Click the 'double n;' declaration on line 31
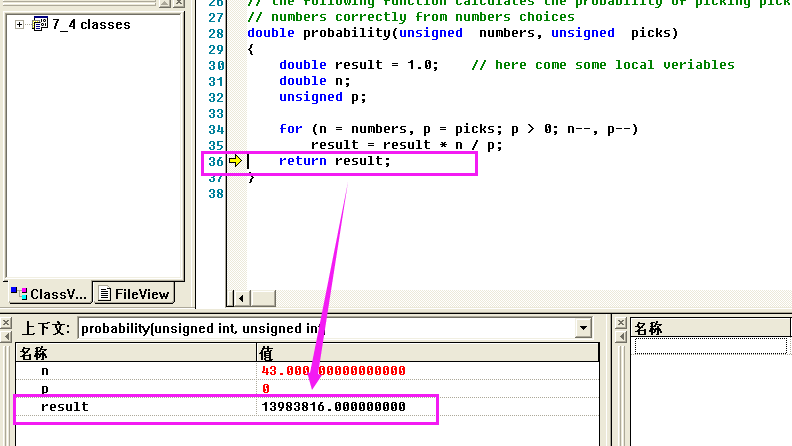 pyautogui.click(x=314, y=81)
